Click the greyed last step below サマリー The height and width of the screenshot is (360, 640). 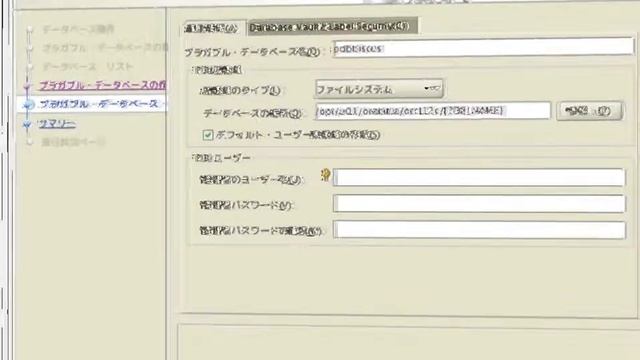pyautogui.click(x=73, y=142)
